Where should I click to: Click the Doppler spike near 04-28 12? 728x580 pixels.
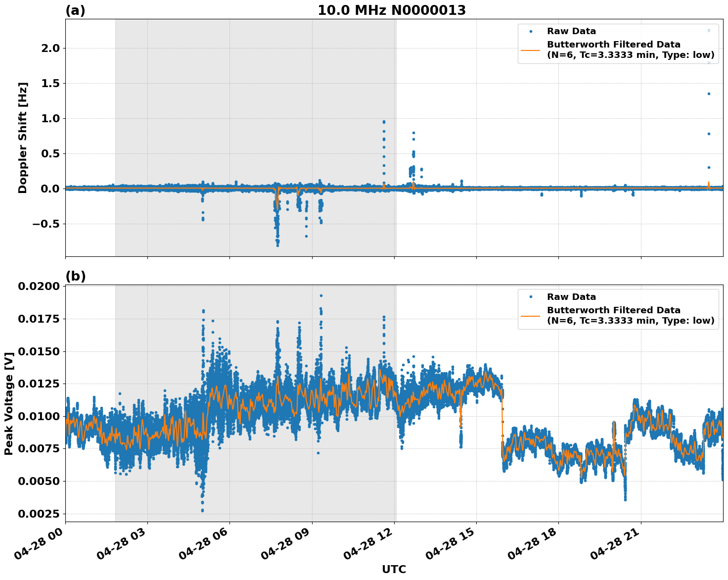coord(385,121)
